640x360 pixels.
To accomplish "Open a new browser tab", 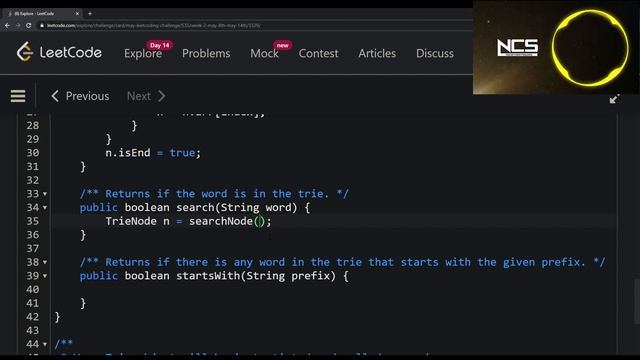I will (90, 13).
